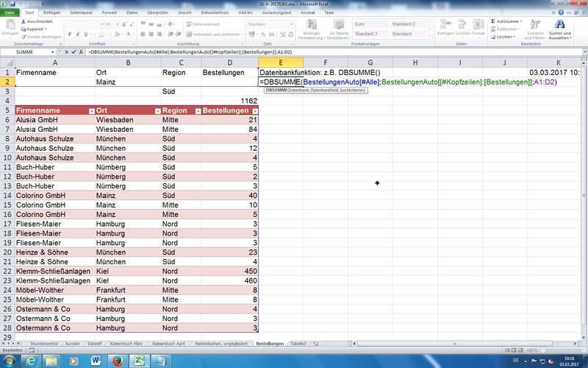Expand the Bestellungen column filter dropdown
The height and width of the screenshot is (368, 588).
pyautogui.click(x=253, y=110)
